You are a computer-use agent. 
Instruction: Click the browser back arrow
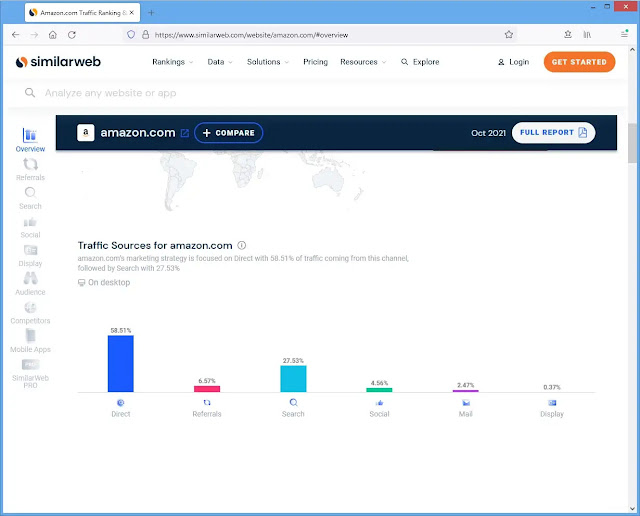(16, 35)
